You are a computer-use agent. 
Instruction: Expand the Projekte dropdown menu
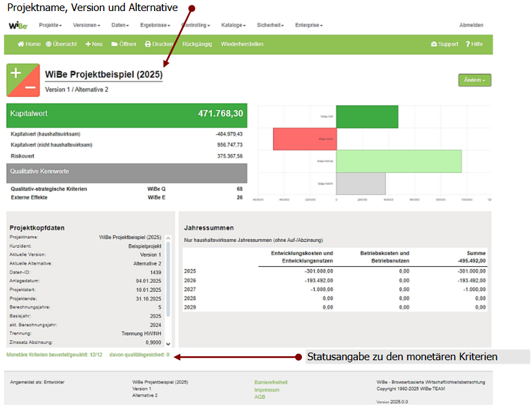click(50, 25)
